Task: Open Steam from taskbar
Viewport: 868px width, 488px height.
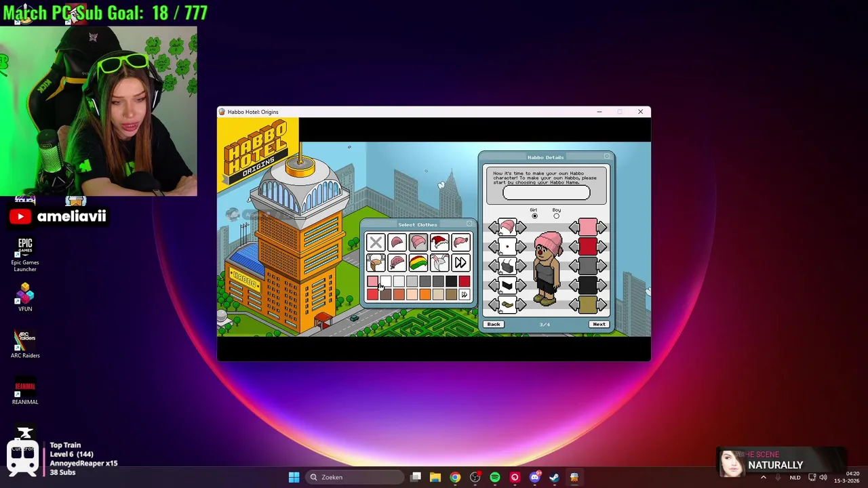Action: point(554,477)
